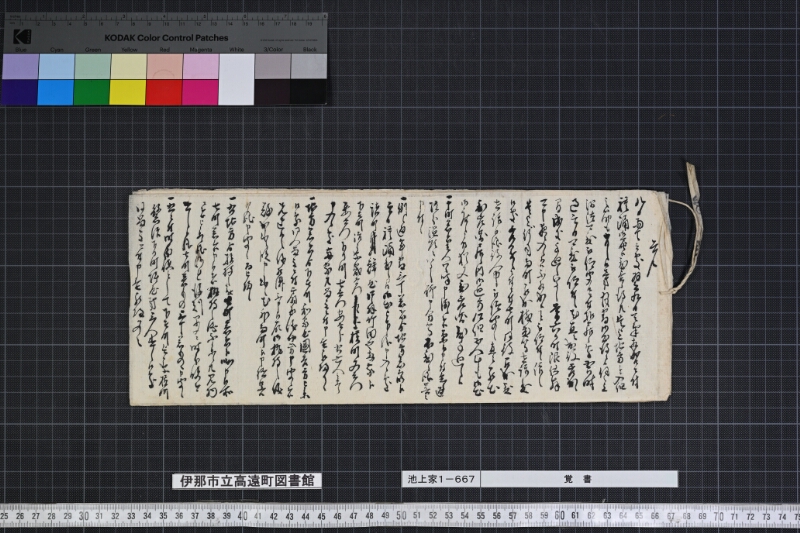Click the 覚書 title label
Viewport: 800px width, 533px height.
[578, 480]
